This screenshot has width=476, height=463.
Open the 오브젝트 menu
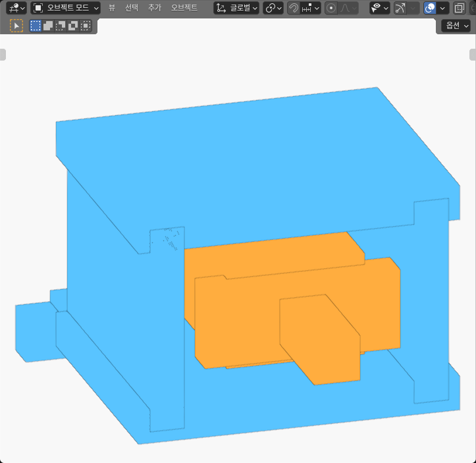184,8
